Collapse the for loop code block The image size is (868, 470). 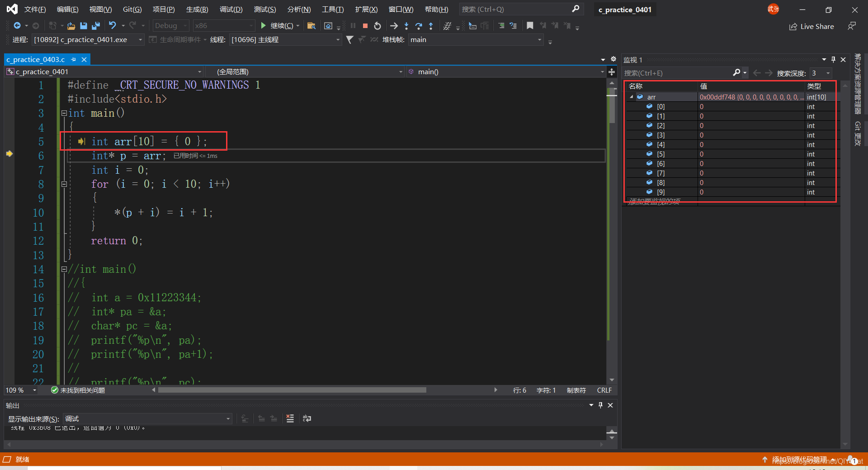click(x=64, y=184)
